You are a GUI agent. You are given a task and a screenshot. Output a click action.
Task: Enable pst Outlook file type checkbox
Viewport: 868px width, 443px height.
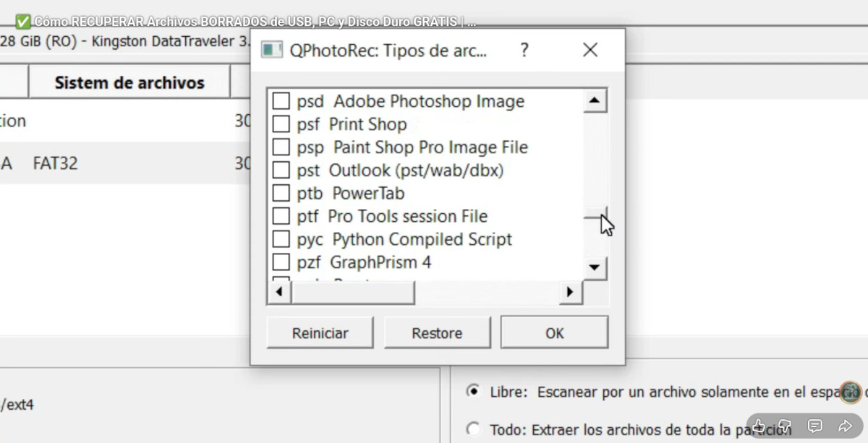(x=281, y=171)
